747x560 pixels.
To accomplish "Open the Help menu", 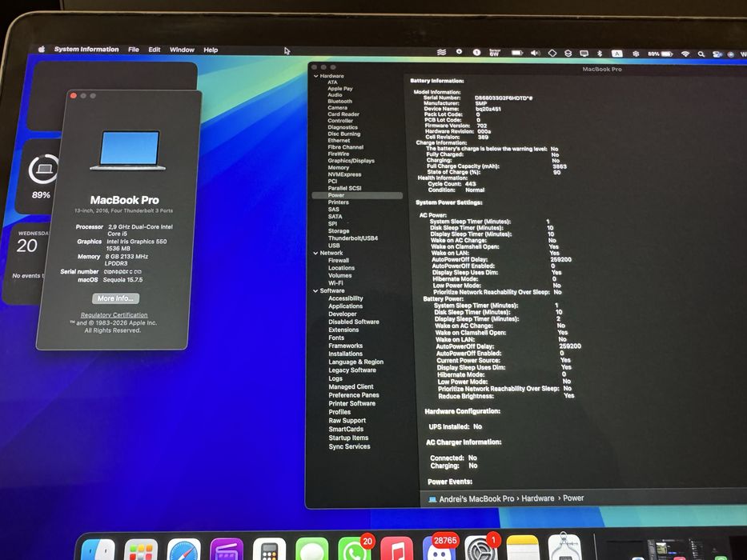I will [x=211, y=50].
